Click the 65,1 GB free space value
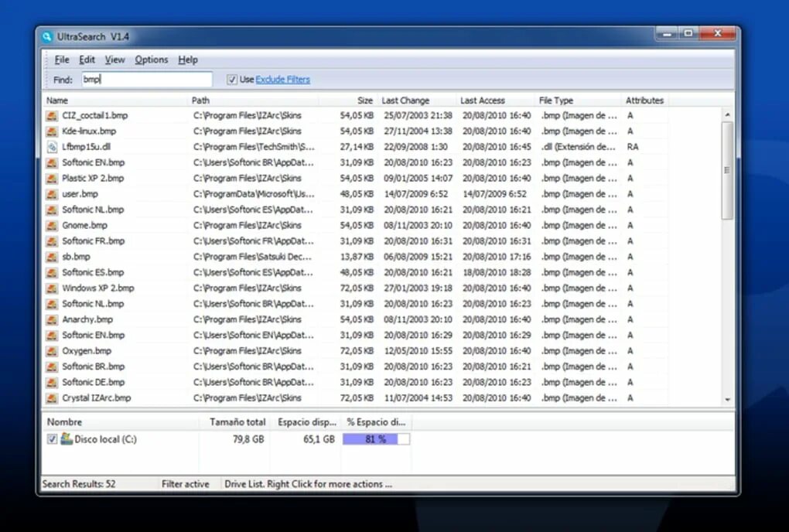Viewport: 789px width, 532px height. pos(319,439)
